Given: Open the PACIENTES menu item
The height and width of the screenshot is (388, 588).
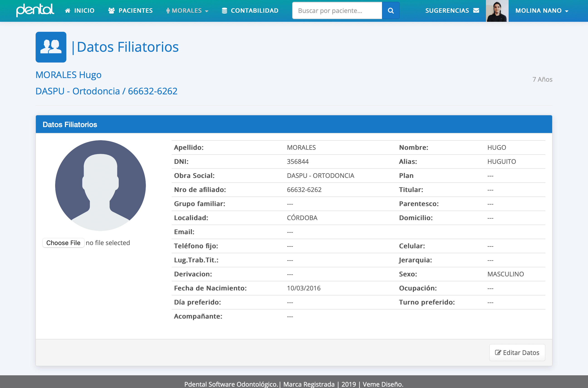Looking at the screenshot, I should (136, 11).
